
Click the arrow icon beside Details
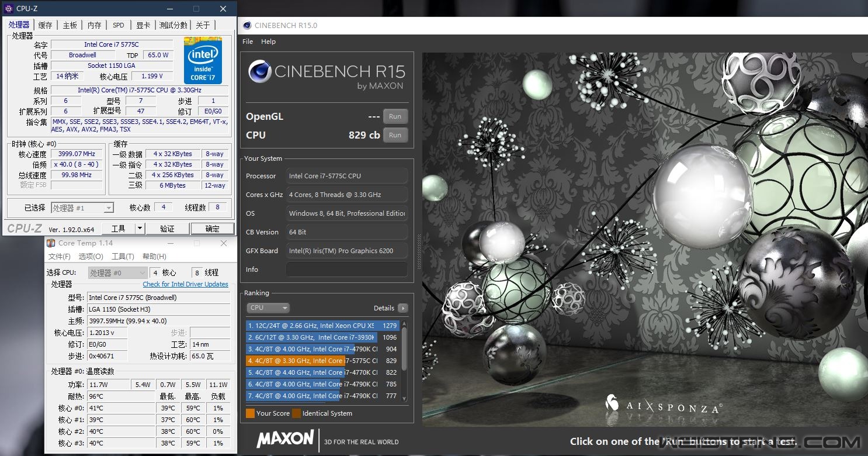click(403, 308)
